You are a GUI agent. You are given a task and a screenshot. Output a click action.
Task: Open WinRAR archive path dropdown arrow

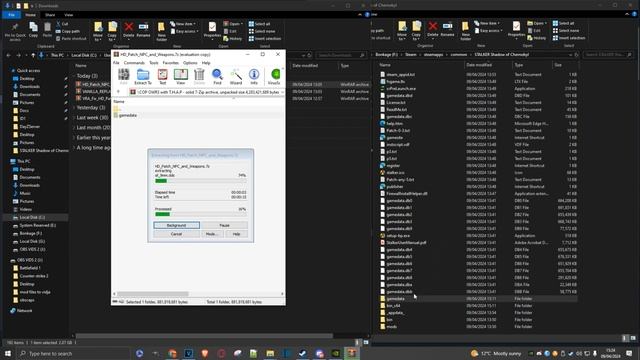pyautogui.click(x=282, y=92)
